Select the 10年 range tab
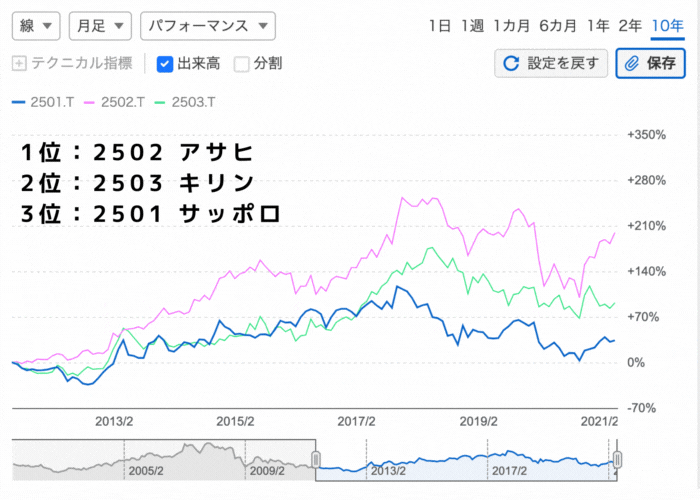This screenshot has height=500, width=700. 667,25
